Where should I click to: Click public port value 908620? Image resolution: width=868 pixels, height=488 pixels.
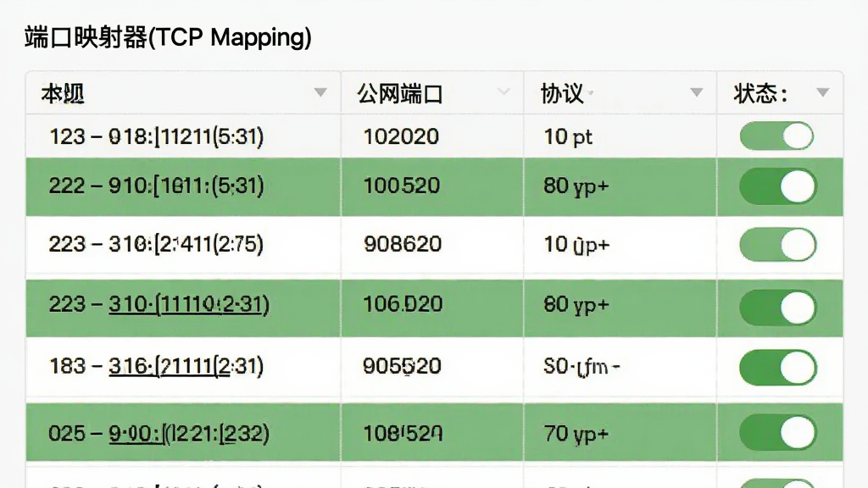coord(403,244)
